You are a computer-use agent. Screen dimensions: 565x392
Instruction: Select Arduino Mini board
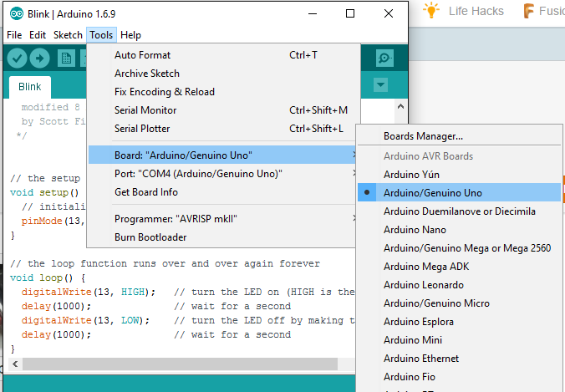pos(460,339)
